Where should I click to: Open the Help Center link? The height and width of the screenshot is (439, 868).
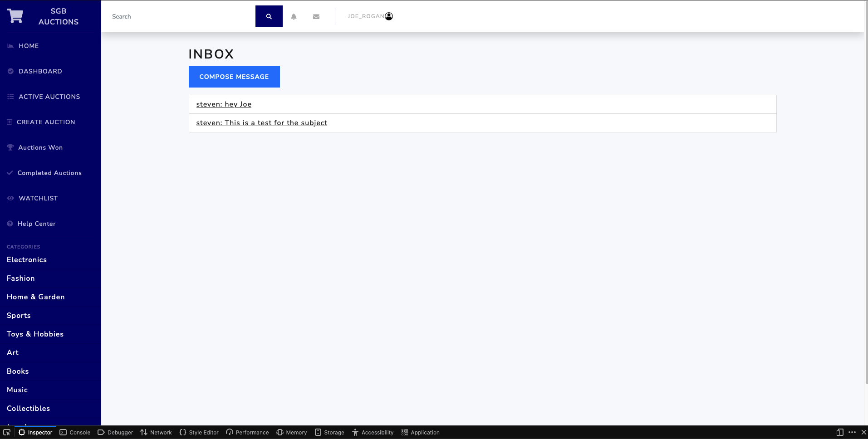(36, 224)
